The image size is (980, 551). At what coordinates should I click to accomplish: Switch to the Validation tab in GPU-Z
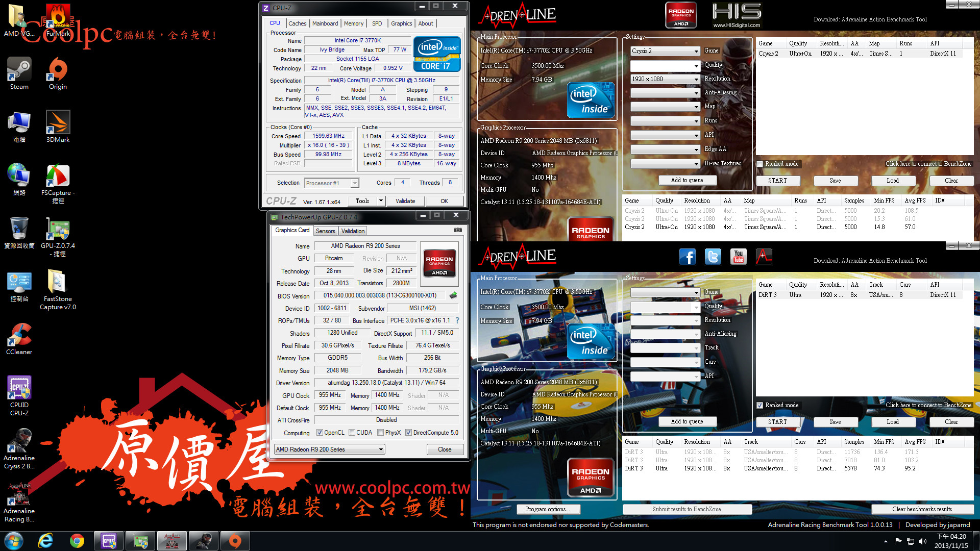pos(353,231)
